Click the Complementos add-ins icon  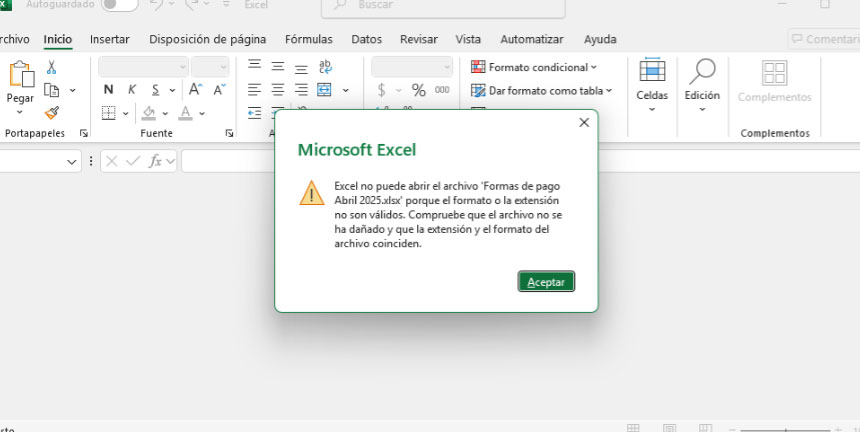(774, 73)
